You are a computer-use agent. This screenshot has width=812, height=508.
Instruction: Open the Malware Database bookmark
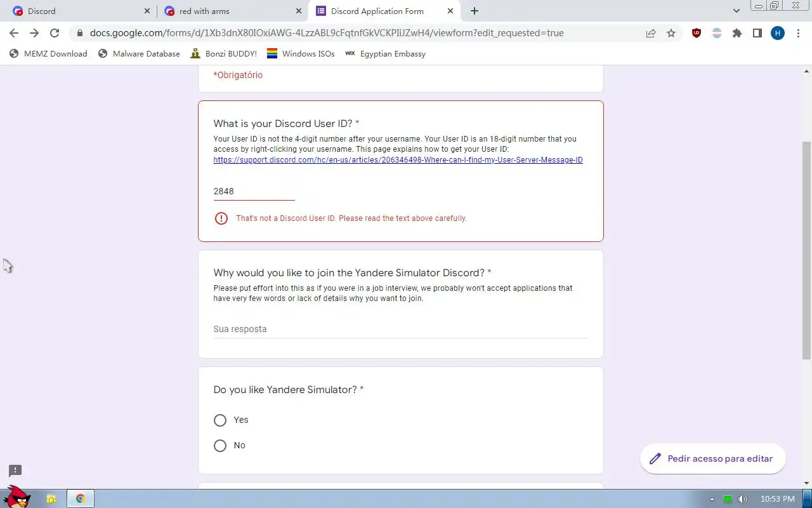coord(139,54)
